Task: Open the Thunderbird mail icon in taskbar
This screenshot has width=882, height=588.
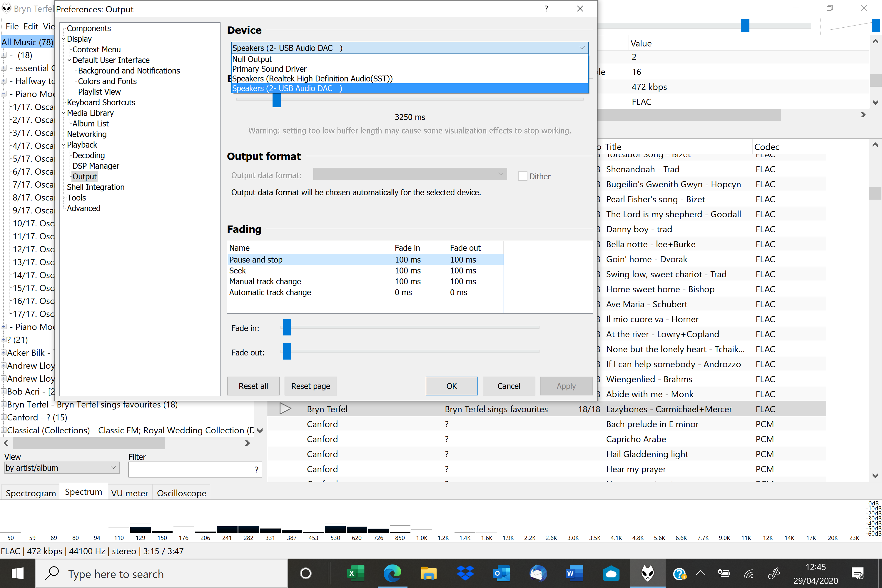Action: point(538,573)
